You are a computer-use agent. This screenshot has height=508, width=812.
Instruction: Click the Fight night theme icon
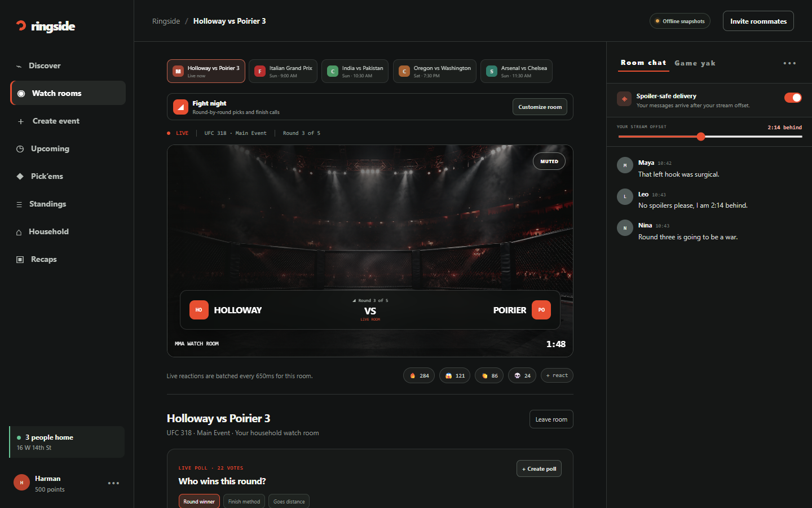point(180,107)
